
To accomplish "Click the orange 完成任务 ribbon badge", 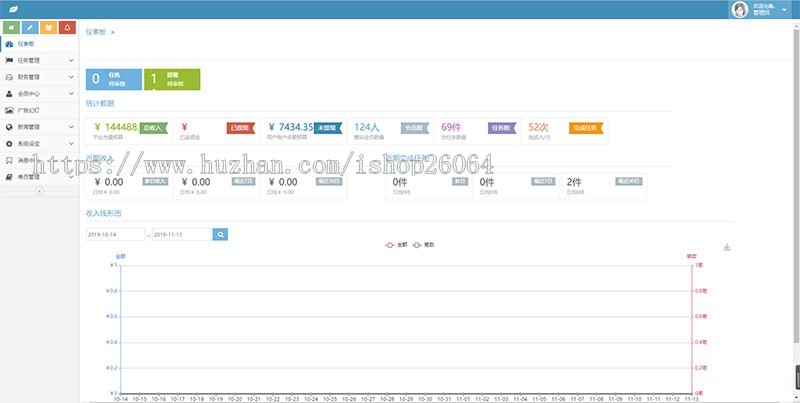I will (586, 128).
